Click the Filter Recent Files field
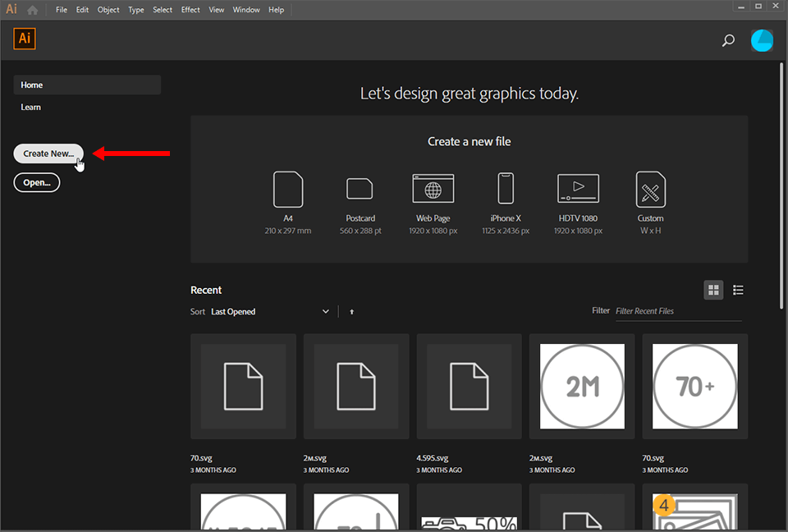 point(678,311)
